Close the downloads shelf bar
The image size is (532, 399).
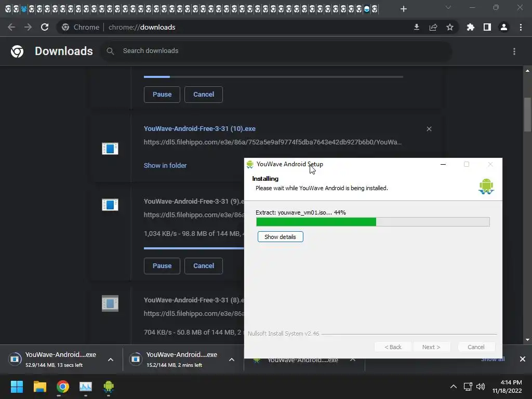523,359
